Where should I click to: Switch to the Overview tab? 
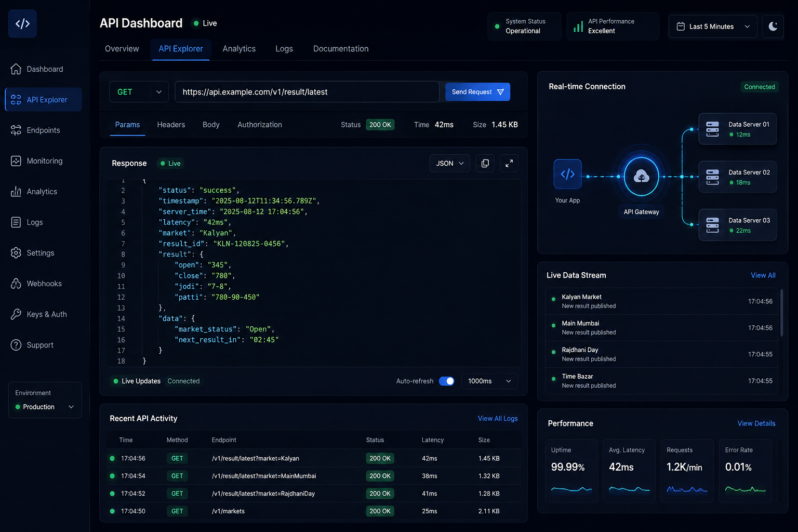(122, 49)
